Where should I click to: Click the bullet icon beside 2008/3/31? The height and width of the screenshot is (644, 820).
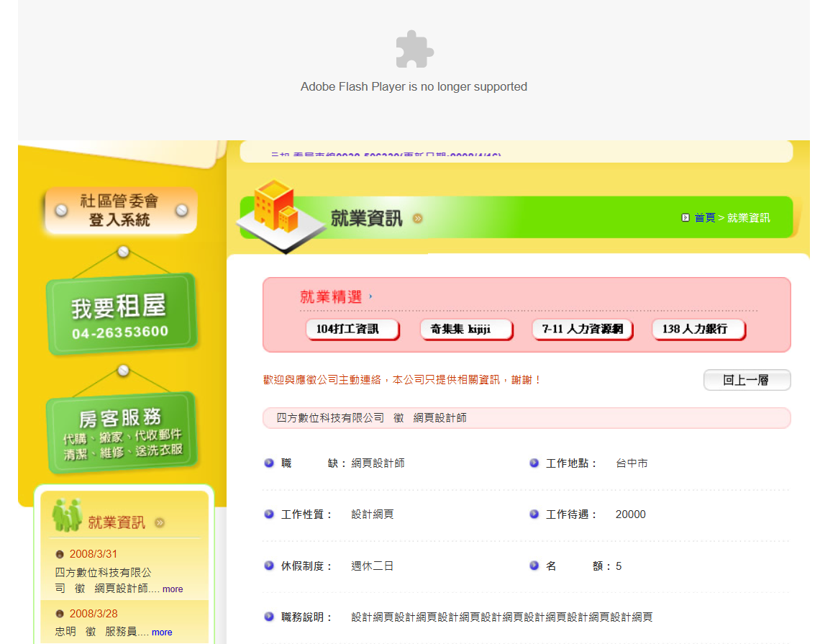[60, 554]
